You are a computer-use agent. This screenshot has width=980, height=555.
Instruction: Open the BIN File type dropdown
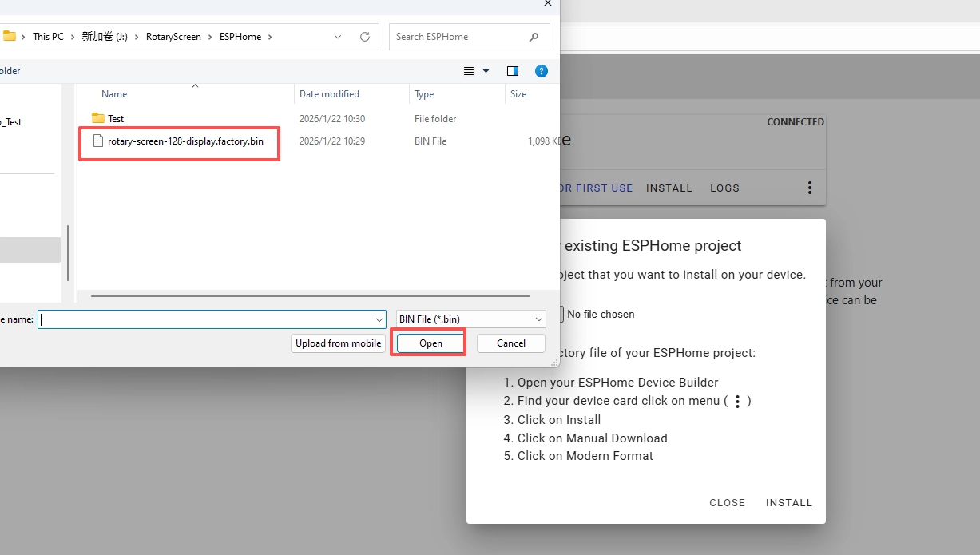(x=471, y=319)
